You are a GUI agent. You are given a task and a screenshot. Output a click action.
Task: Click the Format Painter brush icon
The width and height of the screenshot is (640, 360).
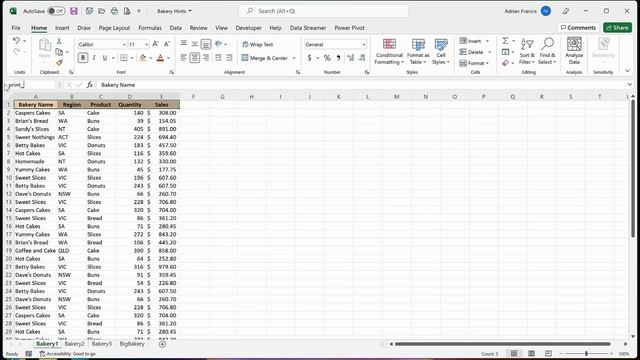coord(59,62)
